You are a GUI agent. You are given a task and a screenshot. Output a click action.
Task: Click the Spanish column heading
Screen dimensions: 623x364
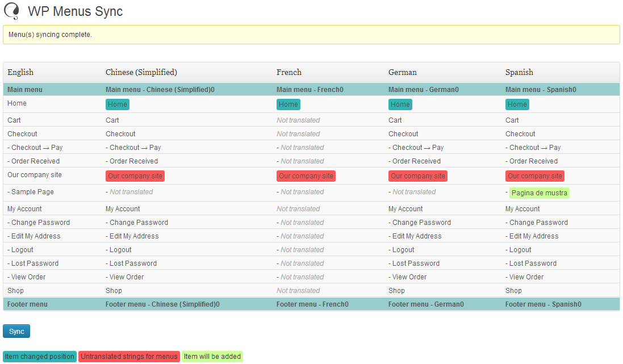click(519, 72)
